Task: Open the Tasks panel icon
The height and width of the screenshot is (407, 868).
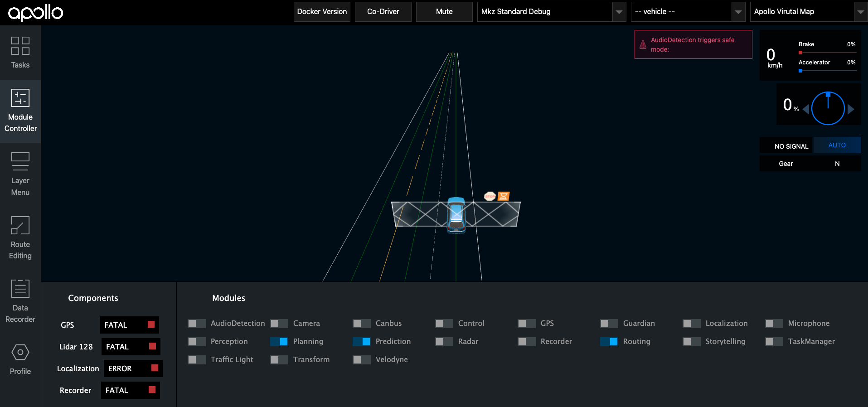Action: click(x=20, y=46)
